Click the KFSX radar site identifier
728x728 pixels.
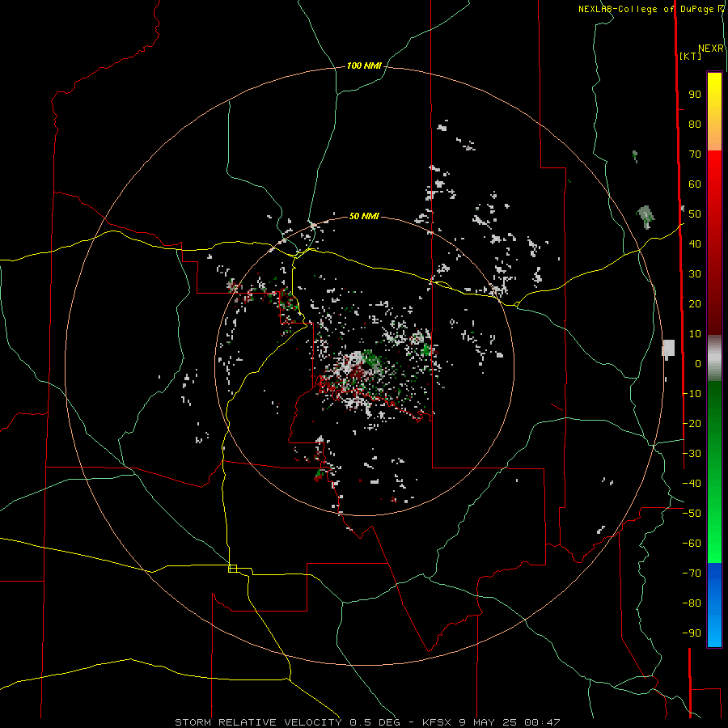pyautogui.click(x=437, y=722)
